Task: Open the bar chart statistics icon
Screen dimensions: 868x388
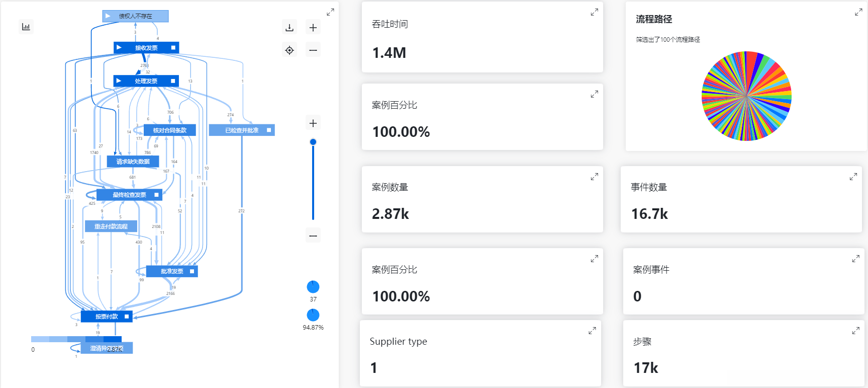Action: click(26, 27)
